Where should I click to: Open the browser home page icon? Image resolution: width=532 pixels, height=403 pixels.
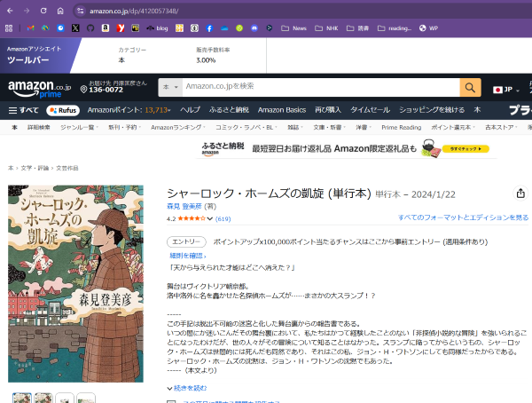tap(60, 11)
